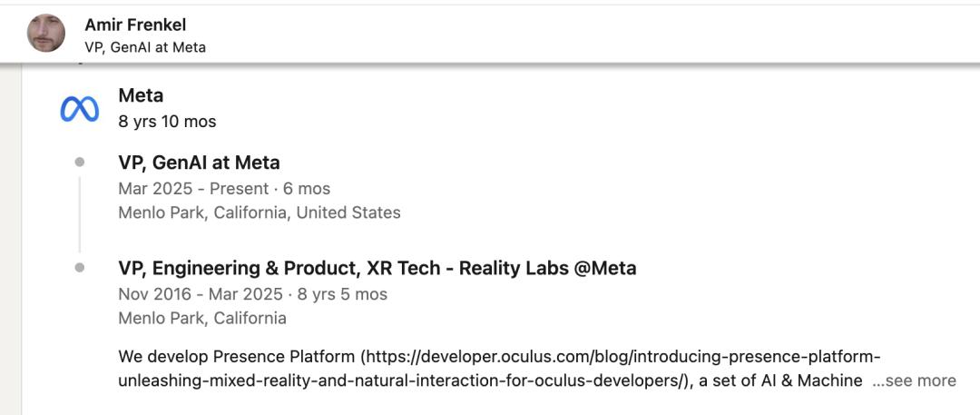The width and height of the screenshot is (980, 415).
Task: Click the "Nov 2016 - Mar 2025" date range
Action: [x=199, y=294]
